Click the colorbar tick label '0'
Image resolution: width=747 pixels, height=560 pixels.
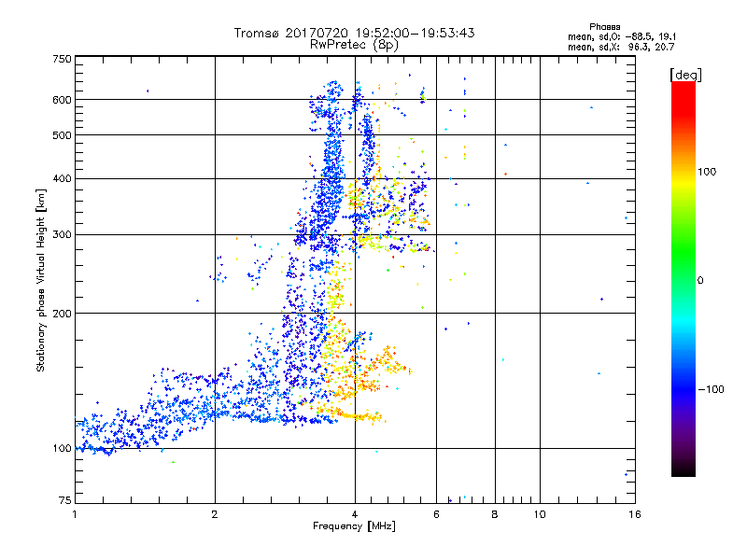[x=700, y=281]
